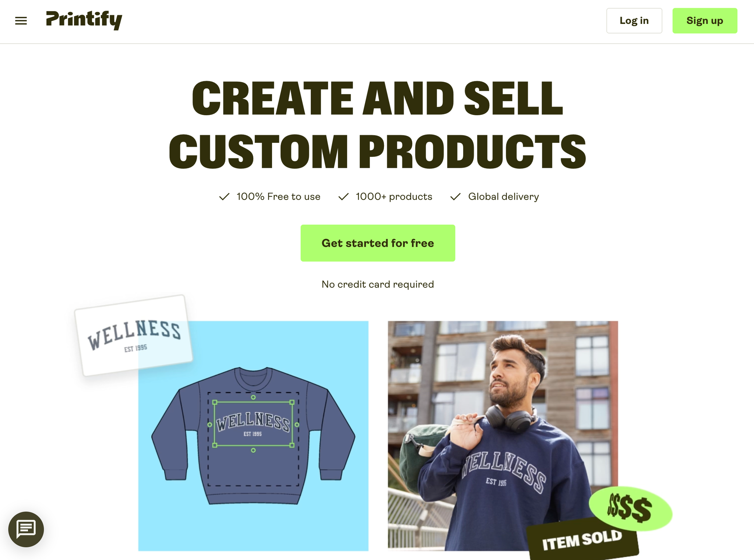Click the top rotation handle of design box

(253, 397)
